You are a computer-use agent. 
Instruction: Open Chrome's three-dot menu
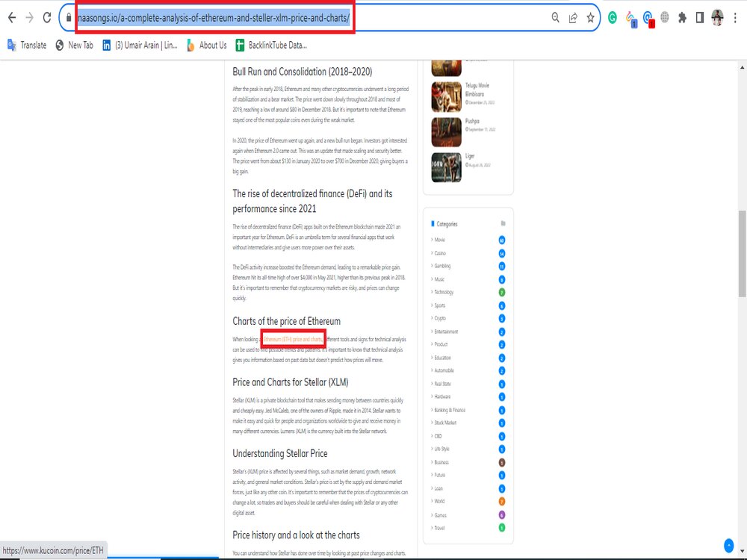[735, 18]
